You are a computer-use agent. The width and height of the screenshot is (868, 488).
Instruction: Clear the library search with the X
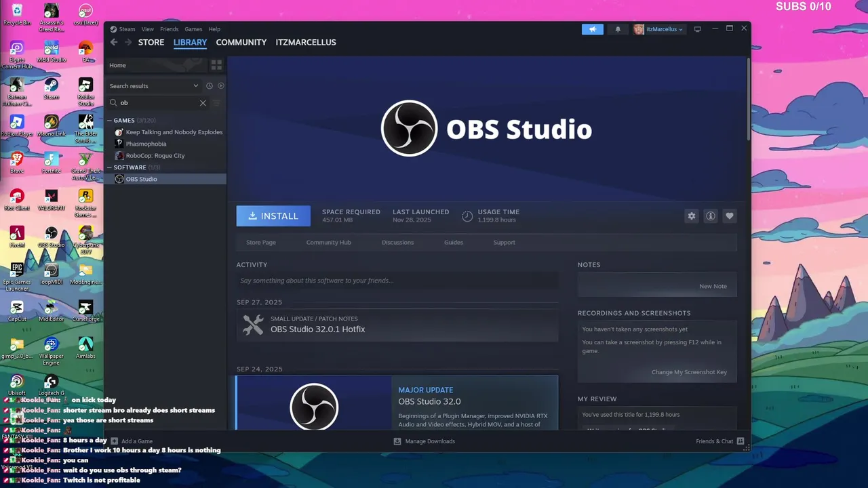click(x=203, y=103)
